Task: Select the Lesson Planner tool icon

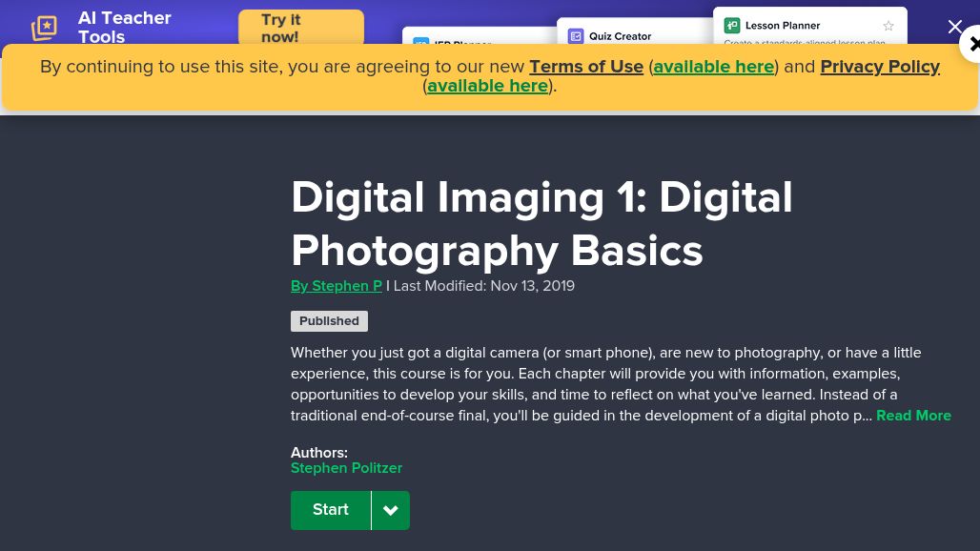Action: point(732,26)
